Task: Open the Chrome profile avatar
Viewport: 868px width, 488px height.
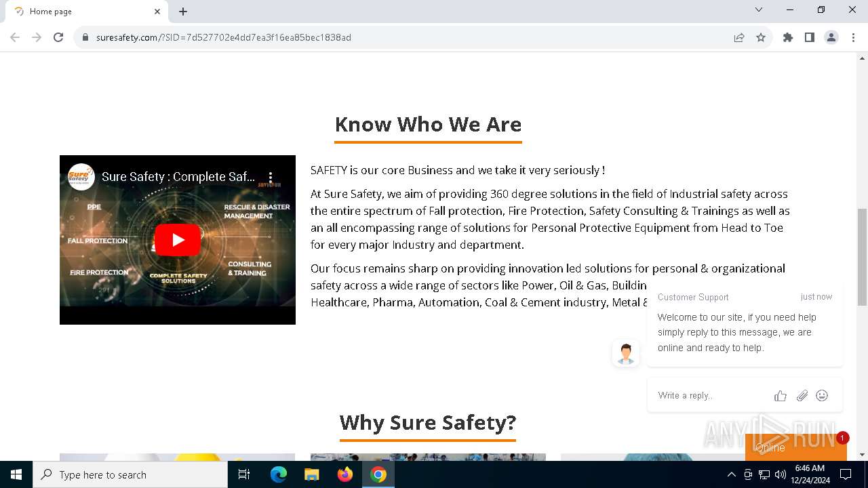Action: tap(831, 37)
